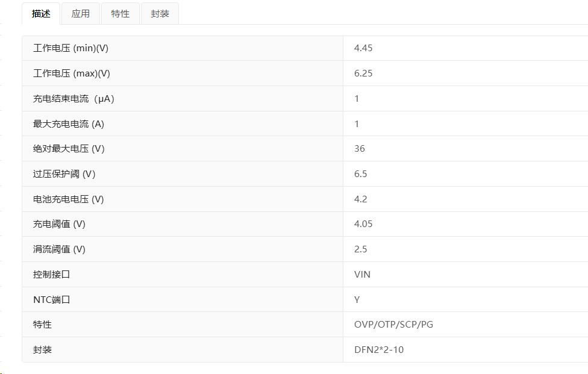Click the 电池充电电压 value 4.2
Image resolution: width=588 pixels, height=374 pixels.
tap(360, 199)
